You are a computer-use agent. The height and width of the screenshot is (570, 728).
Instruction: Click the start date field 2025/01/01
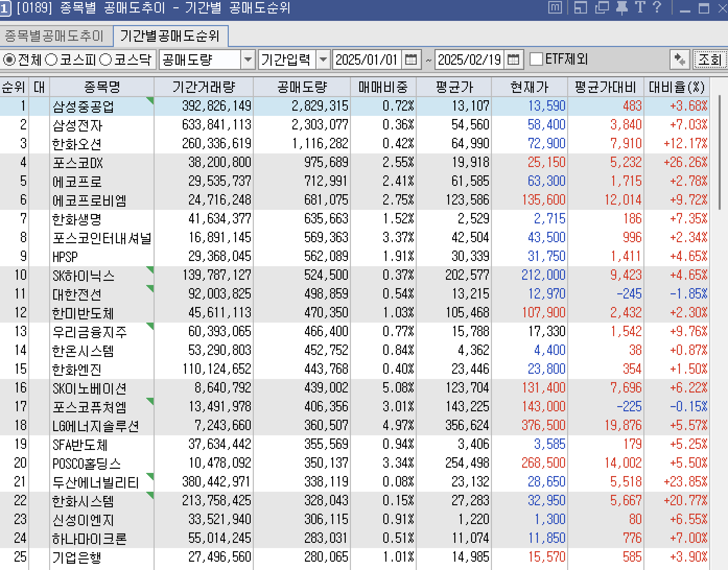coord(367,60)
